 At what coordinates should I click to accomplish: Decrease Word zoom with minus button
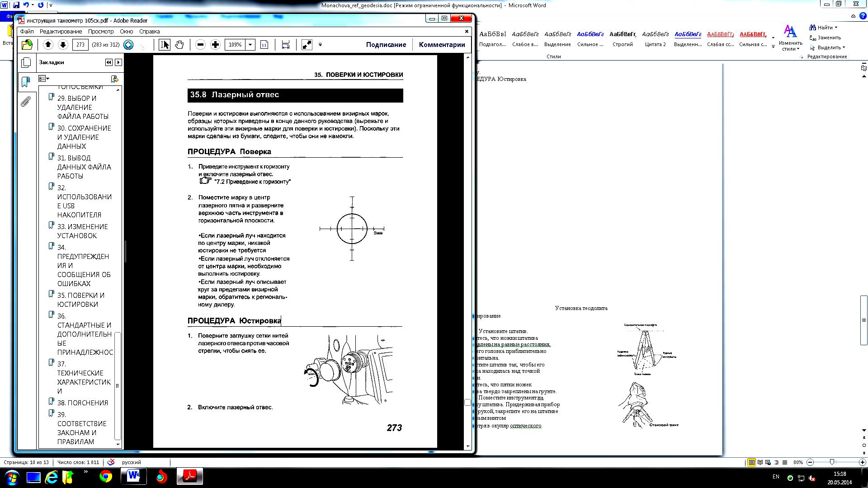tap(810, 462)
